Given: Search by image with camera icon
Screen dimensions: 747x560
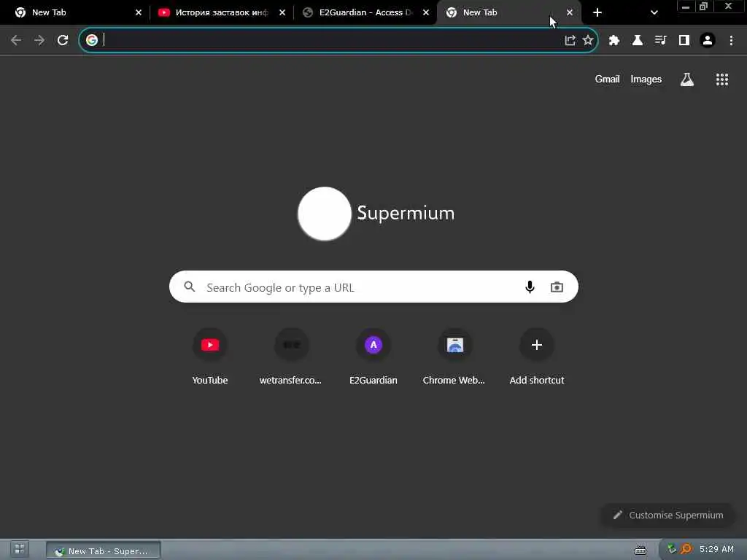Looking at the screenshot, I should (557, 287).
